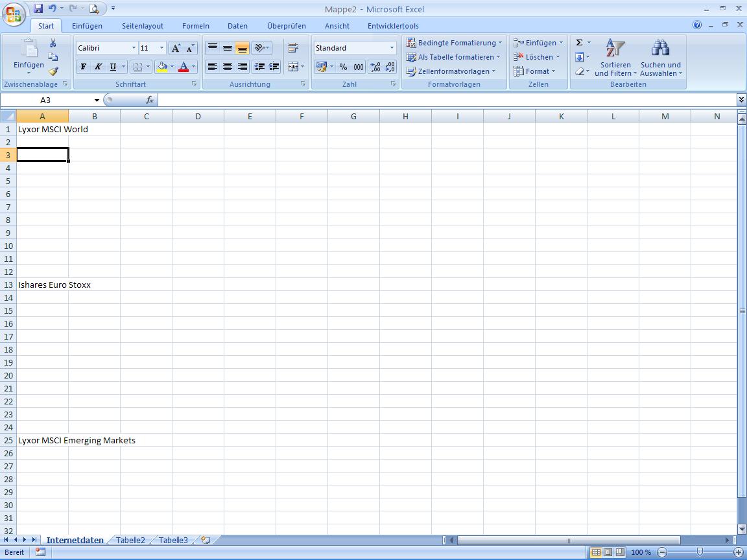The width and height of the screenshot is (747, 560).
Task: Click Löschen in Zellen group
Action: click(536, 57)
